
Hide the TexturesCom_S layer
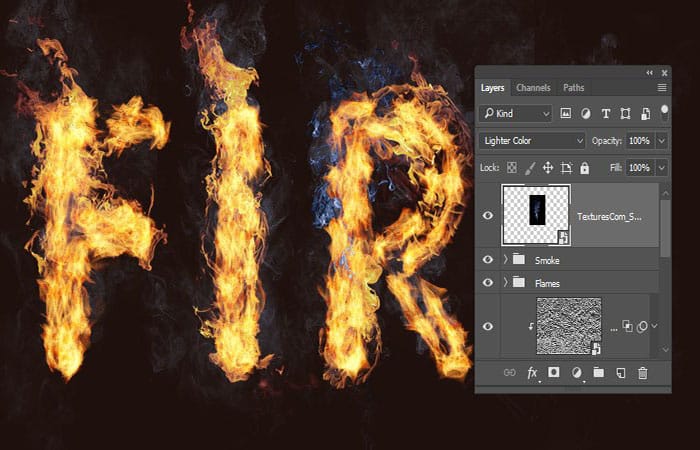(x=488, y=216)
